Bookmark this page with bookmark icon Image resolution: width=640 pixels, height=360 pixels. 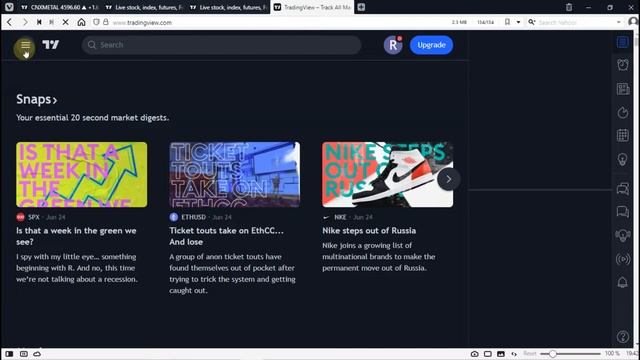tap(507, 22)
